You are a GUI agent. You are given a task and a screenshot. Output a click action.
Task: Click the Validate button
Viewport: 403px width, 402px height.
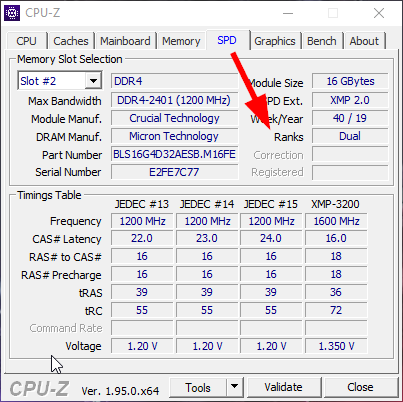284,388
